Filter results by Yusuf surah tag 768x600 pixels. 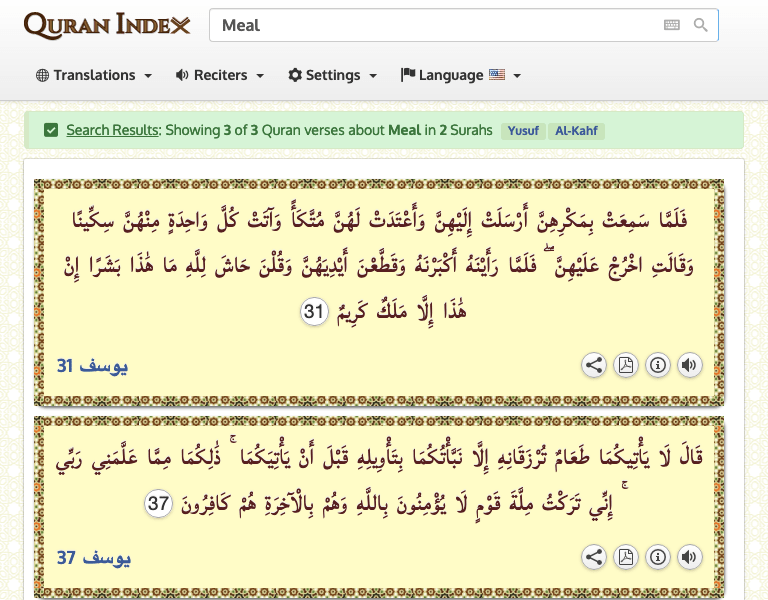pos(523,131)
